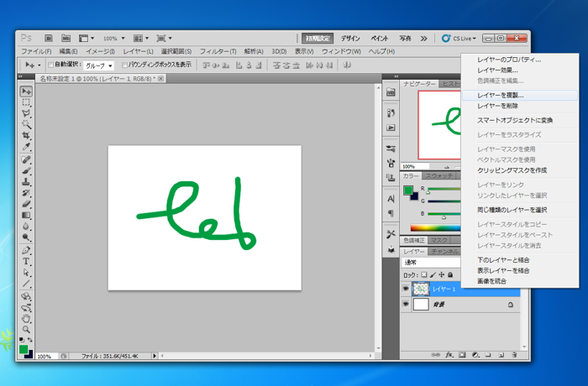Click the green foreground color in toolbox
The image size is (588, 386).
tap(24, 349)
